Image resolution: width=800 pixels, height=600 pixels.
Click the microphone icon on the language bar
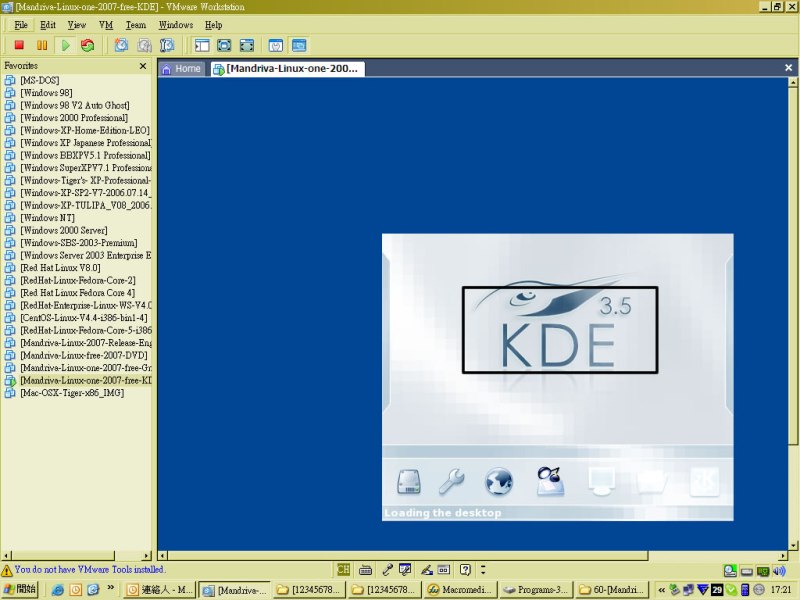click(387, 569)
